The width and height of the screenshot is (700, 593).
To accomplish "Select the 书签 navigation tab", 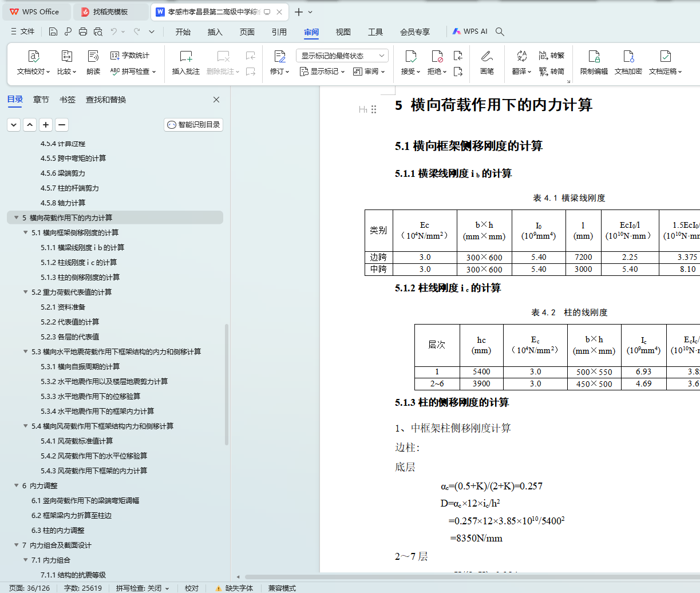I will [x=68, y=100].
